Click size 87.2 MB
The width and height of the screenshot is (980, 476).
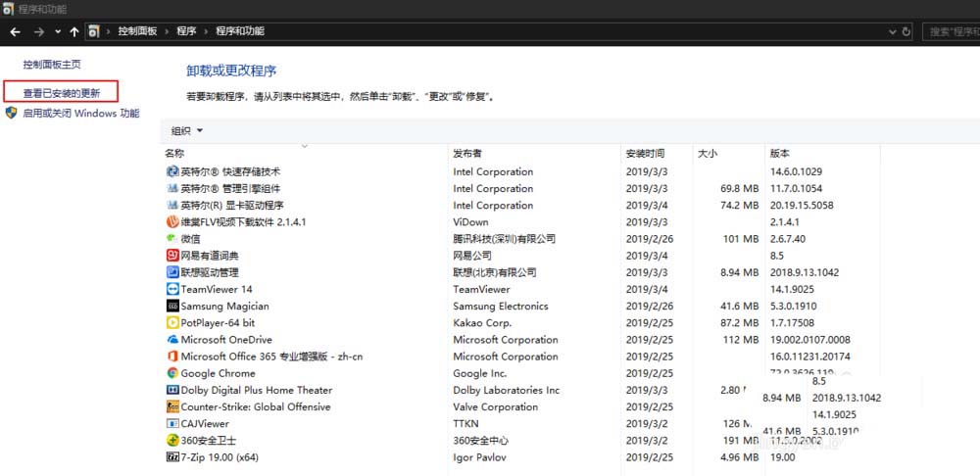(x=739, y=323)
